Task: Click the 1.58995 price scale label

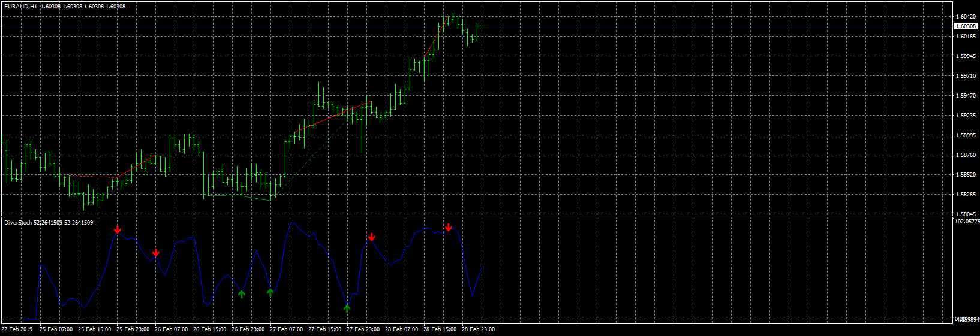Action: [x=966, y=135]
